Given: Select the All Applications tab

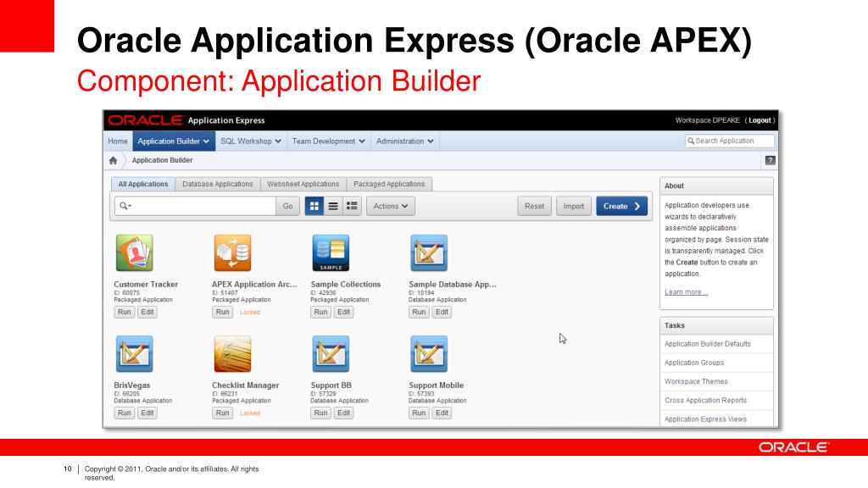Looking at the screenshot, I should click(142, 184).
